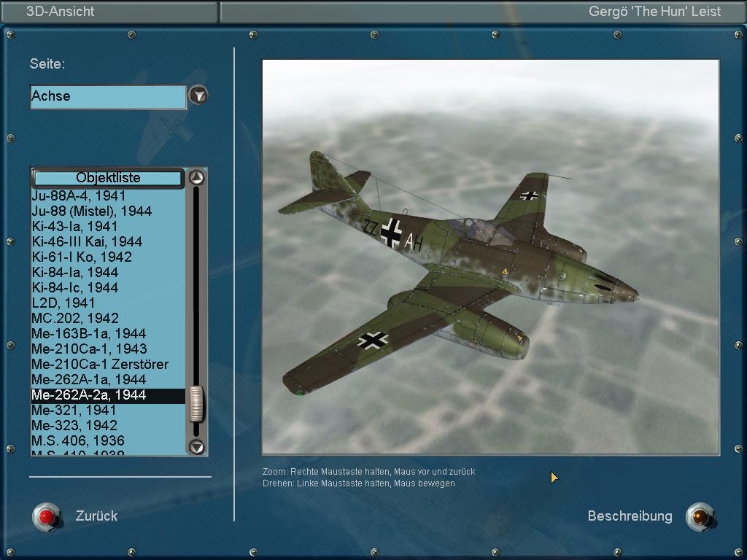Click the Zurück label
This screenshot has height=560, width=747.
pos(97,516)
